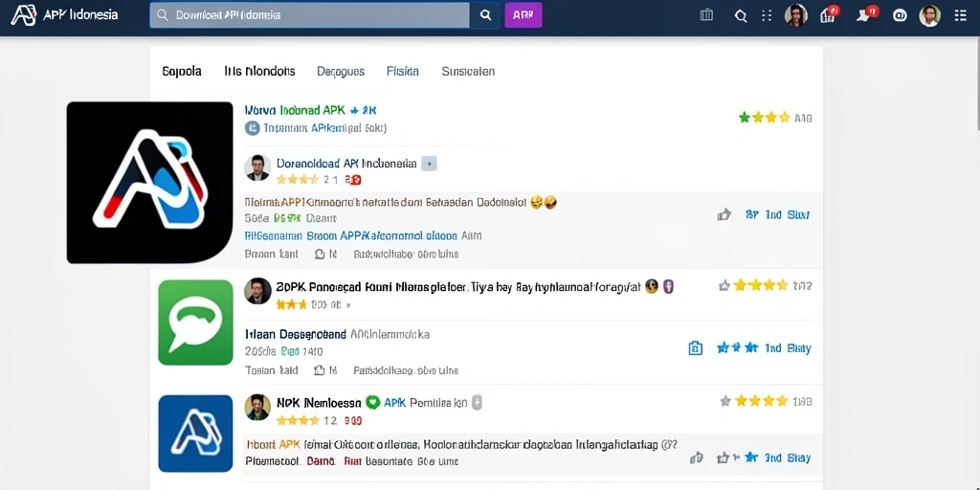980x490 pixels.
Task: Open the avatar beside NPK Nemloesan
Action: (x=257, y=407)
